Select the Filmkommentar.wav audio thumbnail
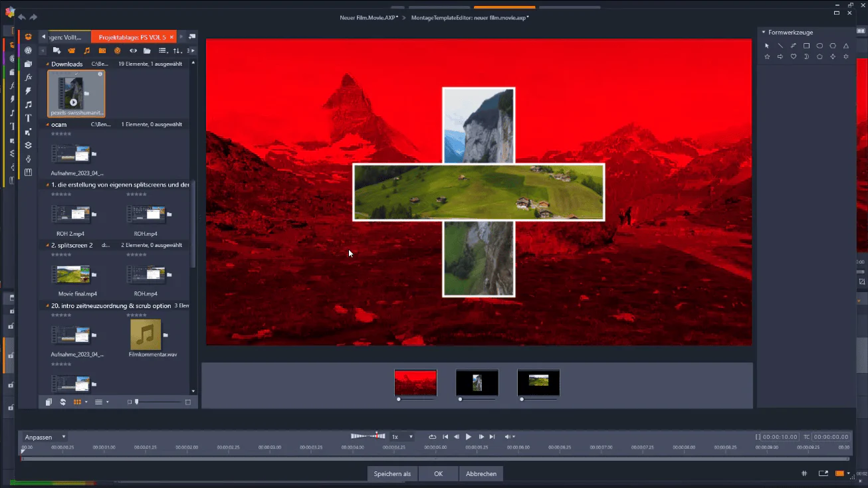 pyautogui.click(x=146, y=335)
